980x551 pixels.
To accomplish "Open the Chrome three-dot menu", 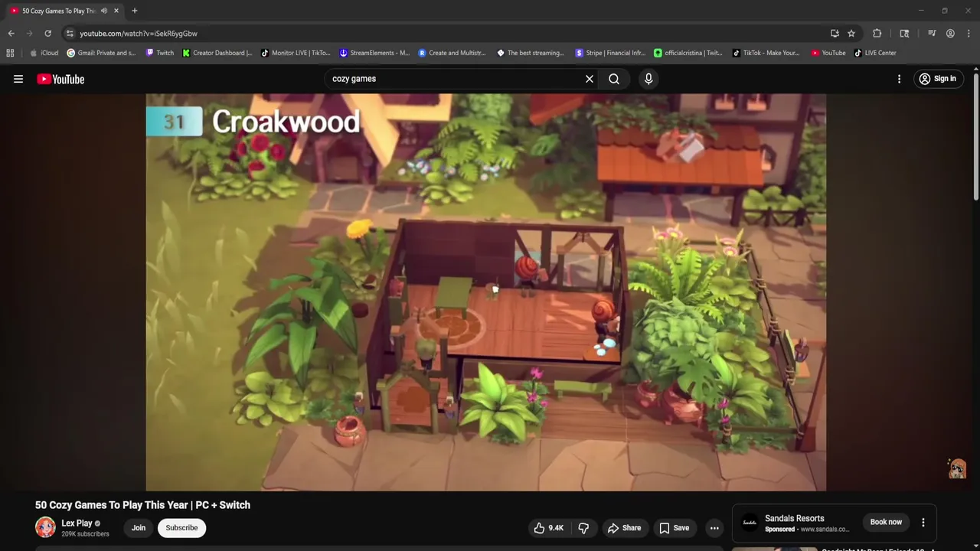I will 969,34.
